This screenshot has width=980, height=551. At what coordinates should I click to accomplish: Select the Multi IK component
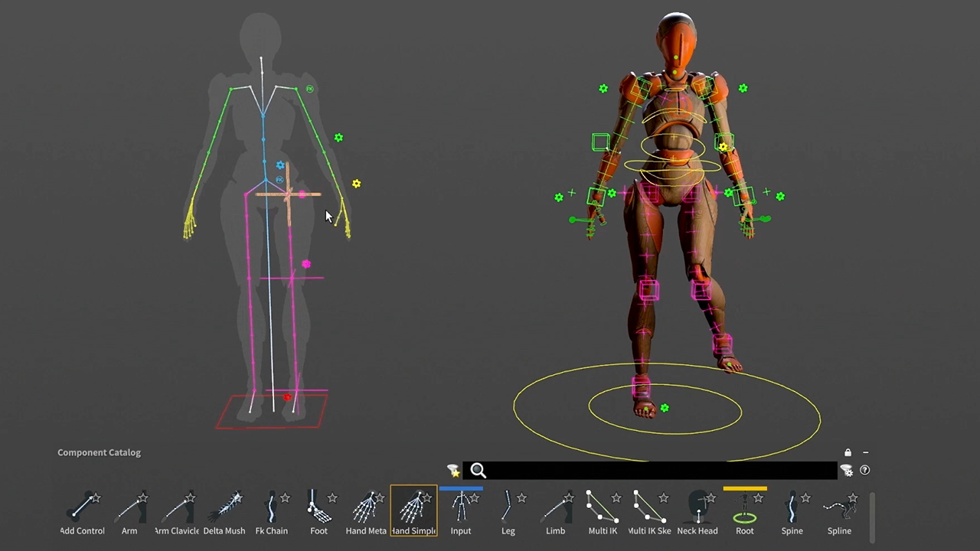602,510
